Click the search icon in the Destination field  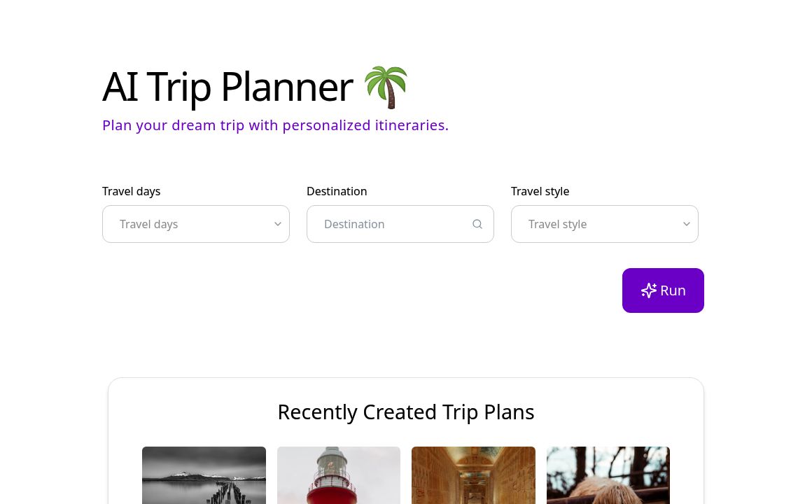point(477,224)
